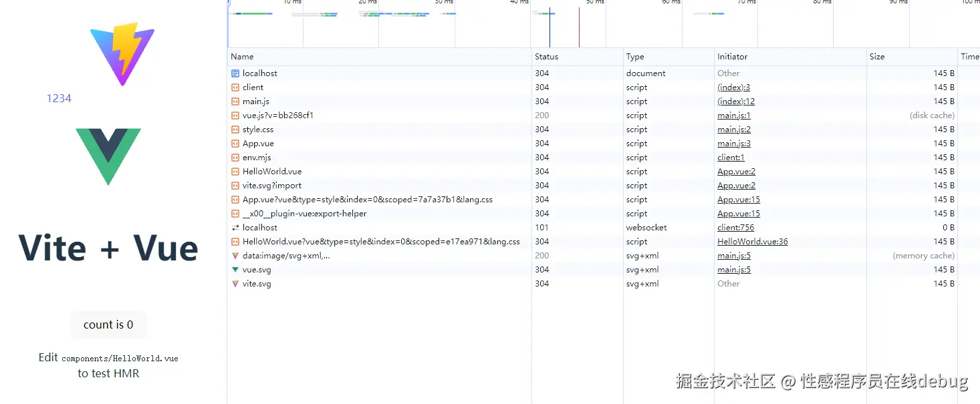980x404 pixels.
Task: Click the Time column header
Action: coord(969,57)
